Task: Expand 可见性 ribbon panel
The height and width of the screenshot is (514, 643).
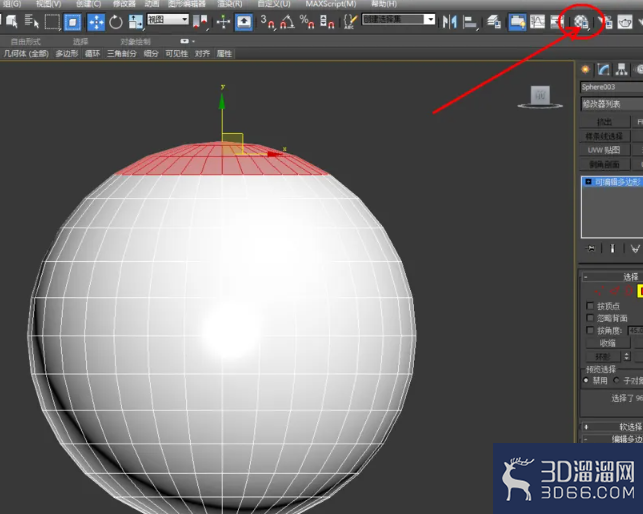Action: click(x=177, y=53)
